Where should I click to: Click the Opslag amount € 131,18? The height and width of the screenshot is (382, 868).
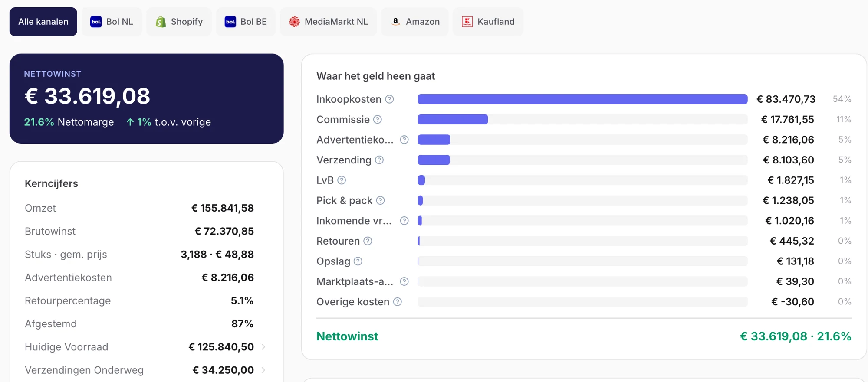tap(795, 261)
